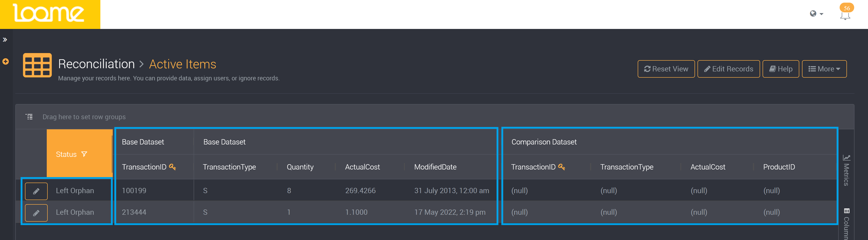This screenshot has height=240, width=868.
Task: Sort by Base Dataset ModifiedDate column
Action: [x=435, y=167]
